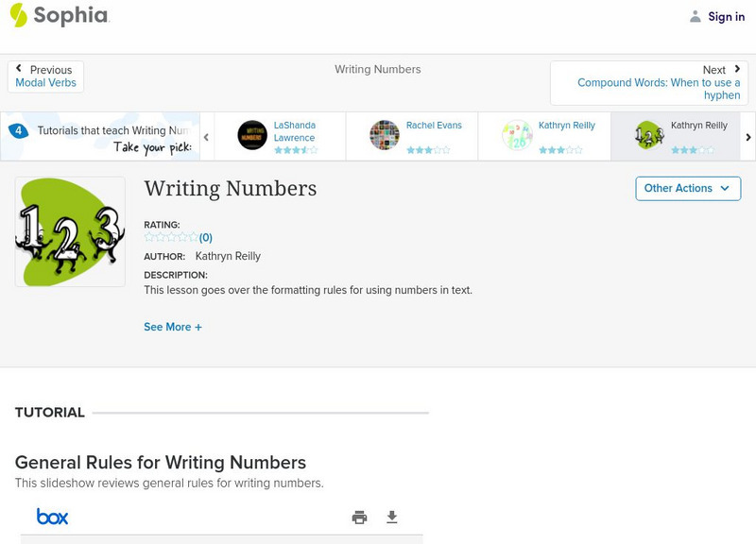
Task: Click the Box logo
Action: click(52, 517)
